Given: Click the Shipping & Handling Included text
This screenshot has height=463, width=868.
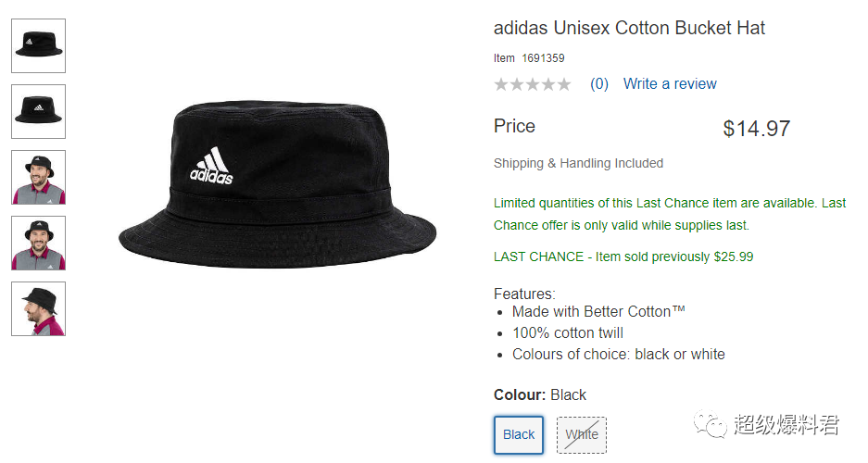Looking at the screenshot, I should [x=578, y=163].
